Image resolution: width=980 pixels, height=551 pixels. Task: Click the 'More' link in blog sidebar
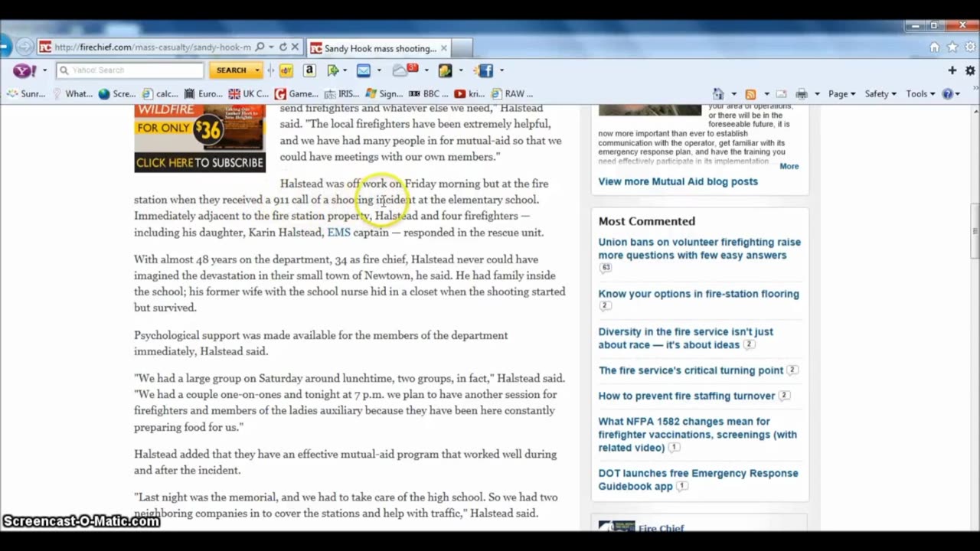coord(789,166)
